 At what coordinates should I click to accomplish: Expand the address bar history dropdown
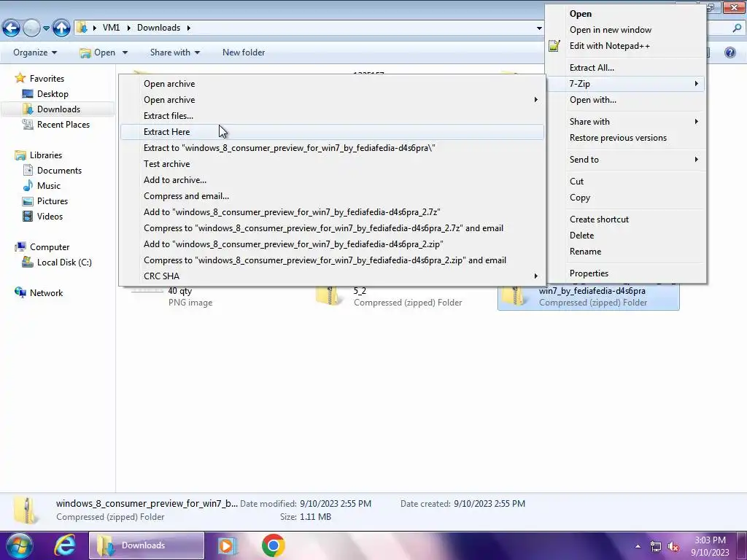click(x=539, y=28)
